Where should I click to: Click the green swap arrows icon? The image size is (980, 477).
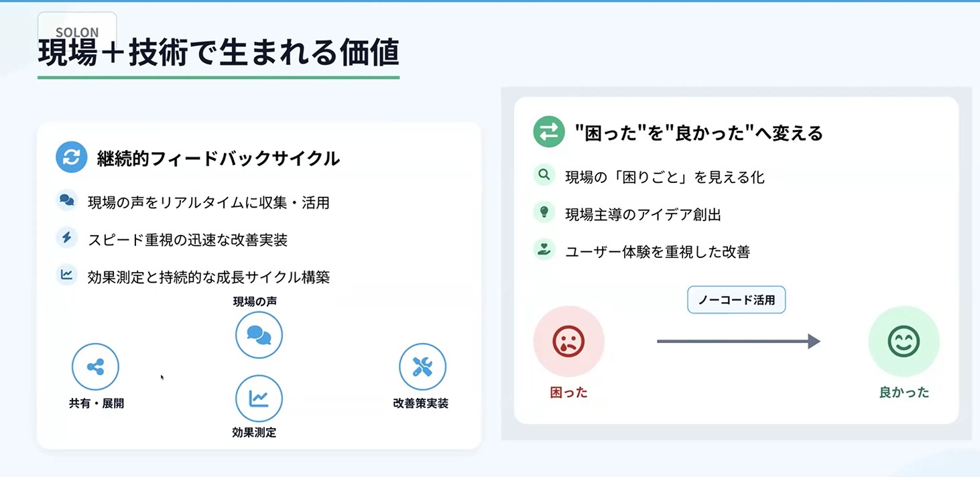click(549, 131)
